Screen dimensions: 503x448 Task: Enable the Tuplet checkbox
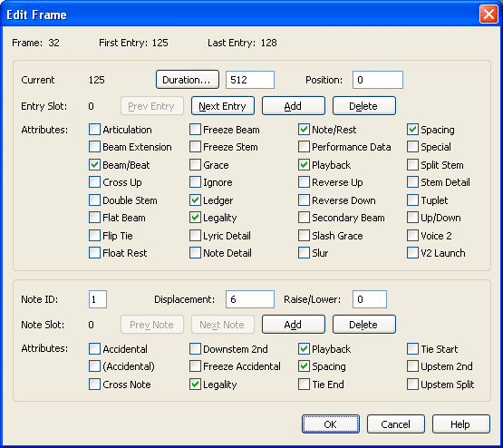(413, 200)
